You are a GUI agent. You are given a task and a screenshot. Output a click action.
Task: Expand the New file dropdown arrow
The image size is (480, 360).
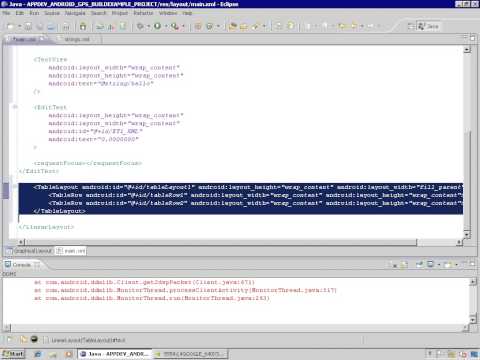tap(19, 26)
